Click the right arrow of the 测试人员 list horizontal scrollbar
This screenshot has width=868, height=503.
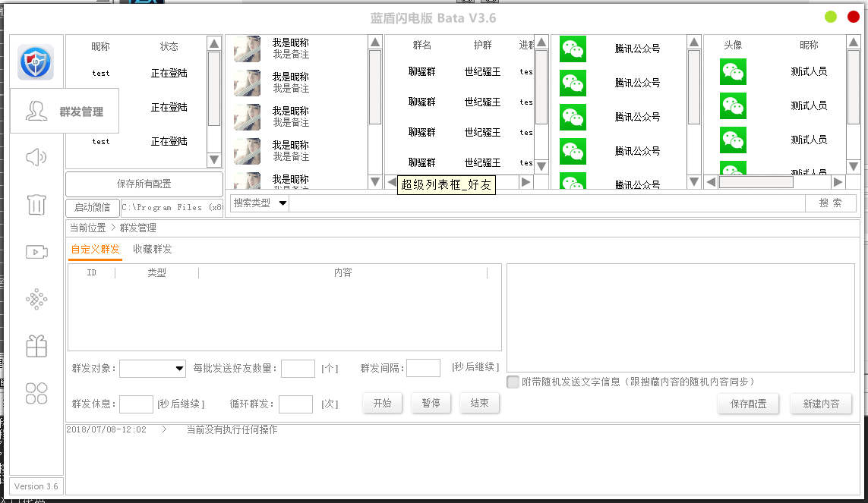[838, 182]
